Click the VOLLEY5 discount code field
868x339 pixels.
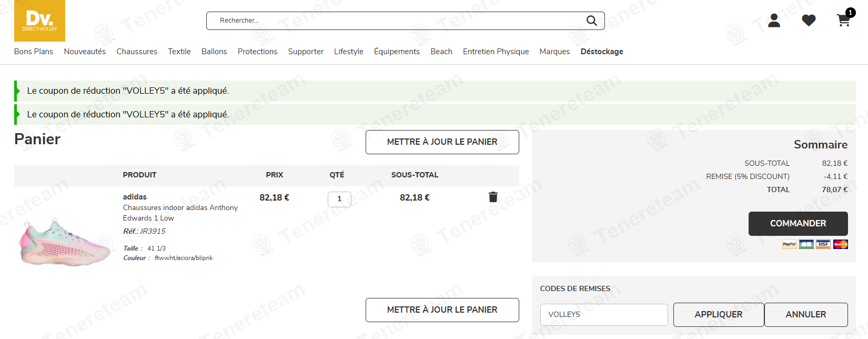[x=604, y=315]
